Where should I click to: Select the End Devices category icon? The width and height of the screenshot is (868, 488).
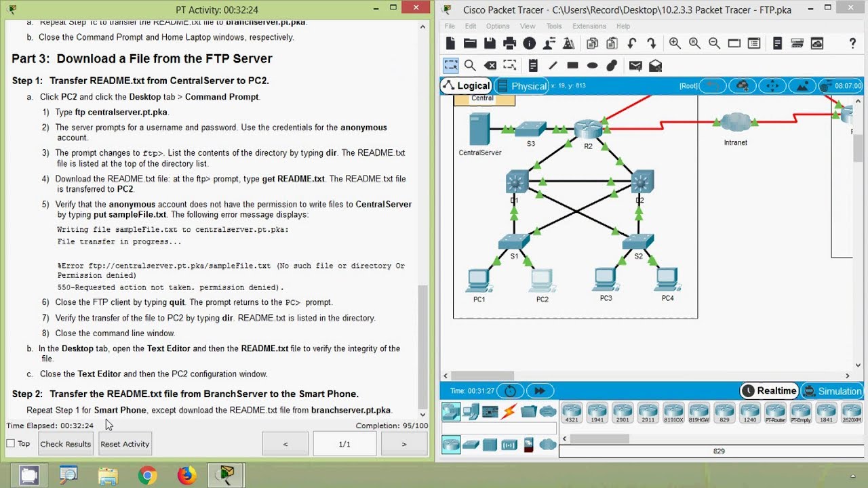click(470, 411)
